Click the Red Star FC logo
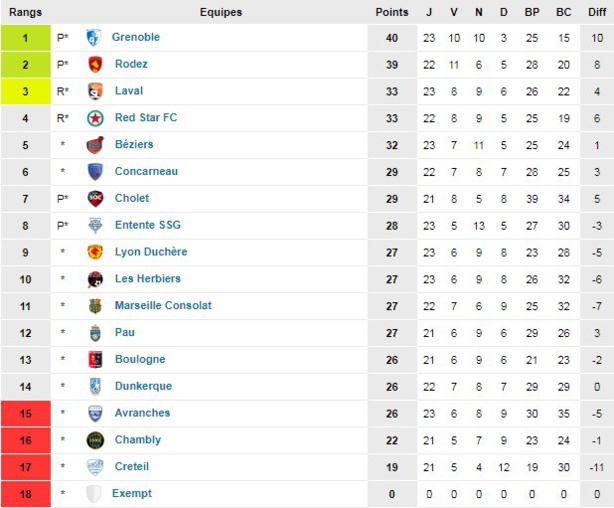 (x=95, y=118)
